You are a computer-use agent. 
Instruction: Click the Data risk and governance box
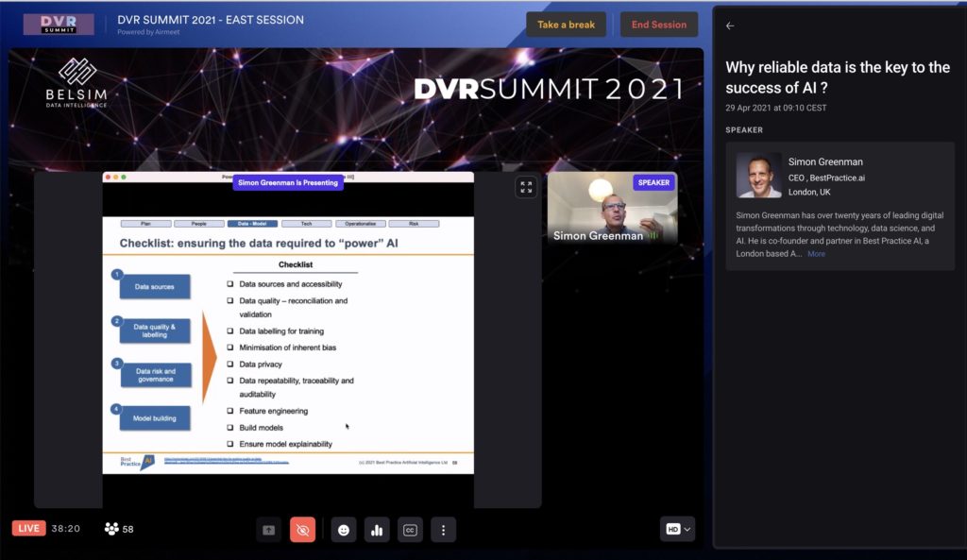click(x=156, y=375)
